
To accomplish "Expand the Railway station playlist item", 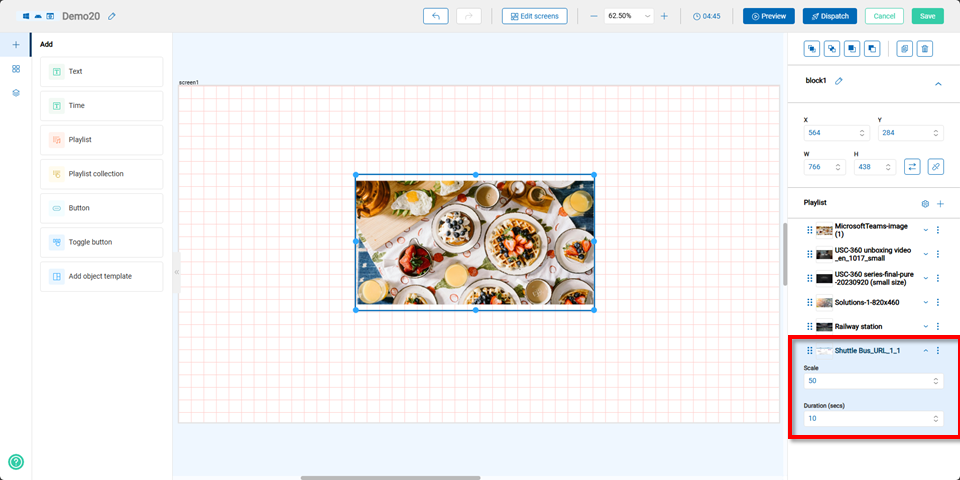I will 925,326.
